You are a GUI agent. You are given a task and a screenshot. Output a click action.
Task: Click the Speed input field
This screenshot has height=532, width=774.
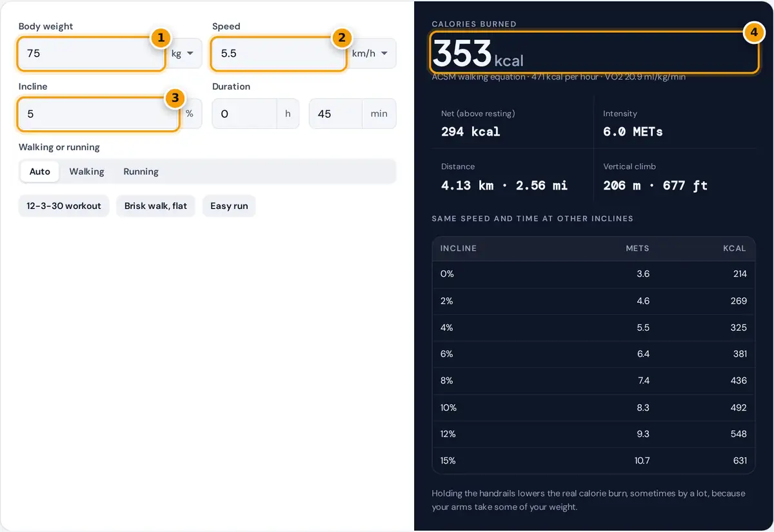coord(279,54)
